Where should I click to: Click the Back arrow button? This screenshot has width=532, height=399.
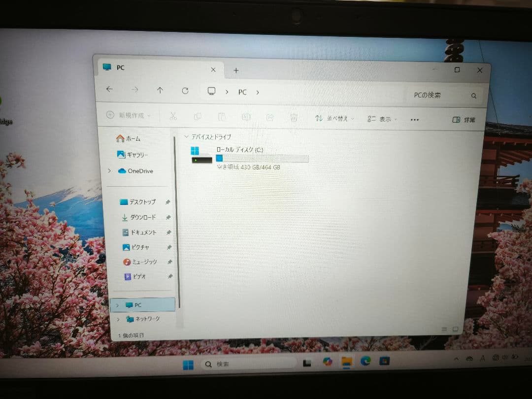(109, 89)
